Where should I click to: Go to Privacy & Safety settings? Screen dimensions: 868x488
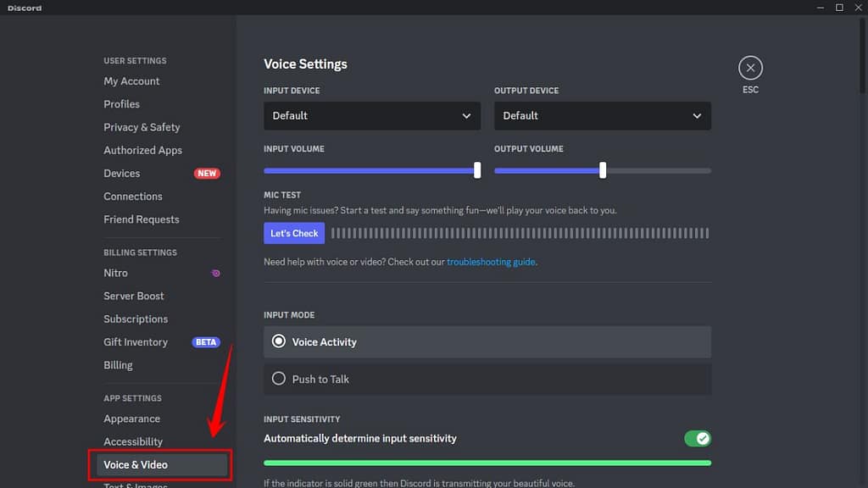pyautogui.click(x=142, y=127)
